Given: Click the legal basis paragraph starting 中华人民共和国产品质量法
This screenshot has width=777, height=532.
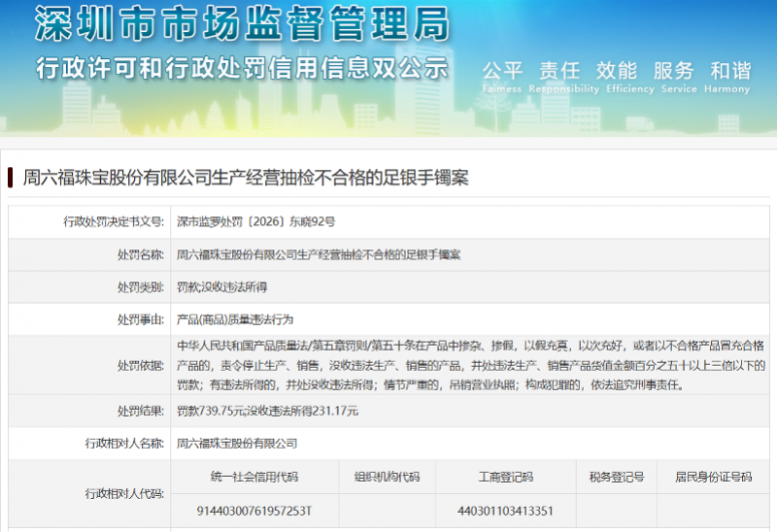Looking at the screenshot, I should pyautogui.click(x=471, y=365).
